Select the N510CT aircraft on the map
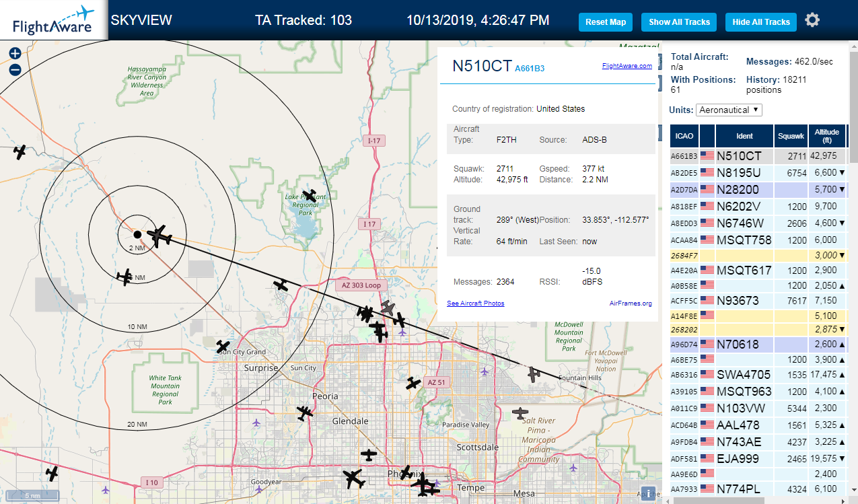 click(159, 236)
